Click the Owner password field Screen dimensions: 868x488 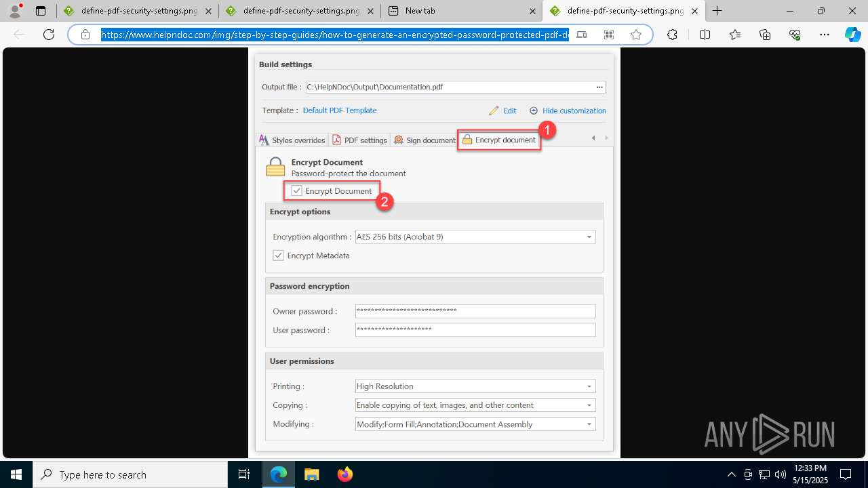475,311
